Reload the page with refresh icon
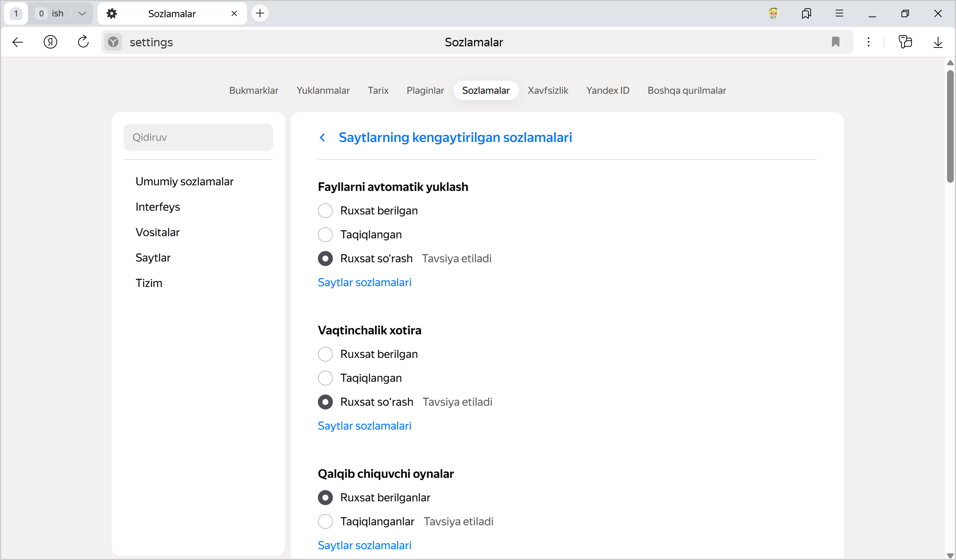Image resolution: width=956 pixels, height=560 pixels. [83, 42]
